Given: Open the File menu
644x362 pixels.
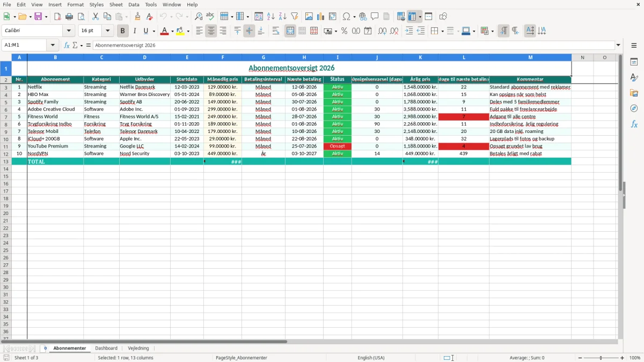Looking at the screenshot, I should click(7, 4).
